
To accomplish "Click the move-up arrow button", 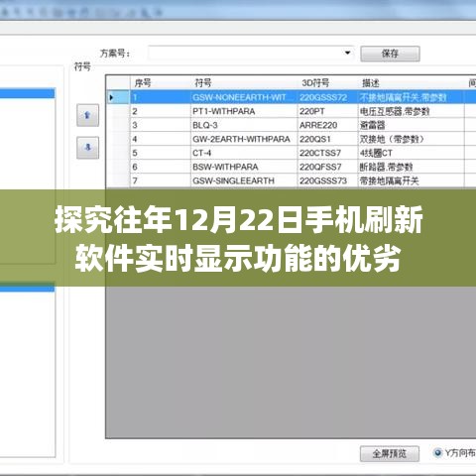I will [87, 115].
